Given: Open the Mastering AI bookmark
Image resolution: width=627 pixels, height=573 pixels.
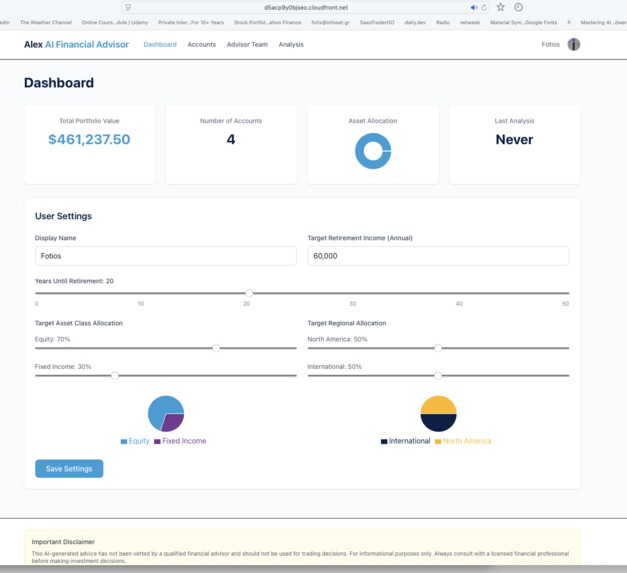Looking at the screenshot, I should click(603, 22).
